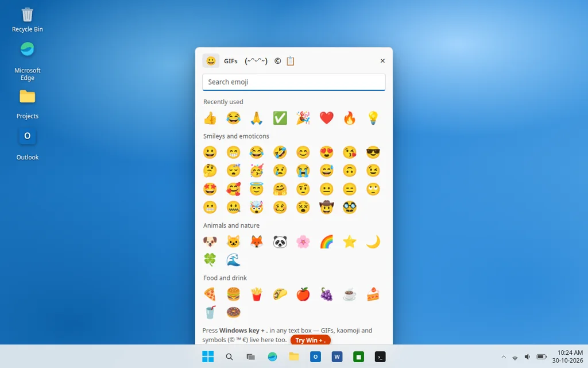
Task: Insert the green check mark emoji
Action: point(280,118)
